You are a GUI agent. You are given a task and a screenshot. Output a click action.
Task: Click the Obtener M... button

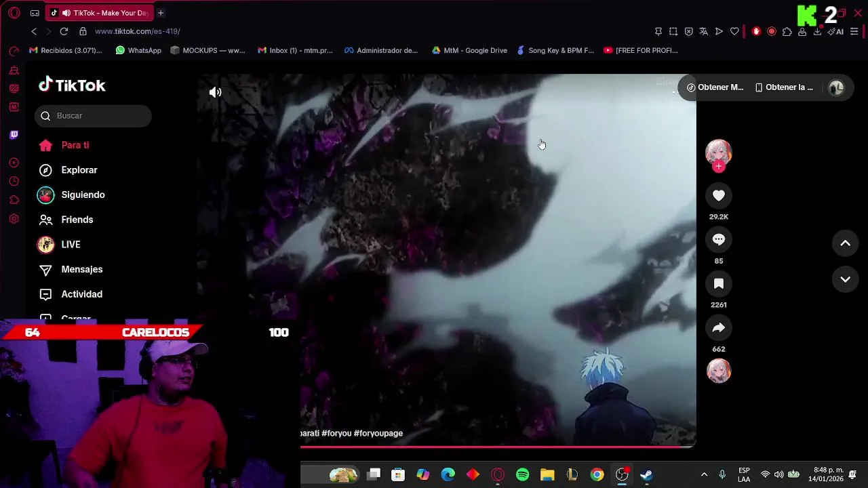[715, 87]
